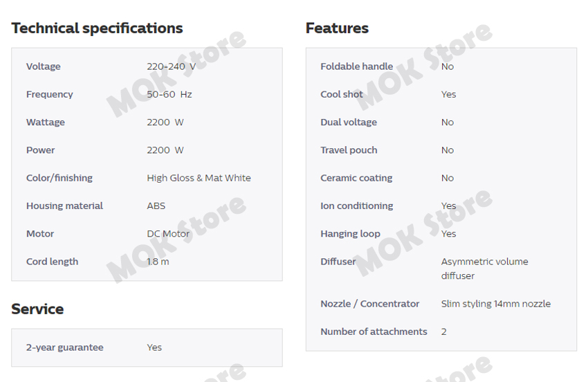The height and width of the screenshot is (382, 588).
Task: Click the 2-year guarantee label
Action: (65, 347)
